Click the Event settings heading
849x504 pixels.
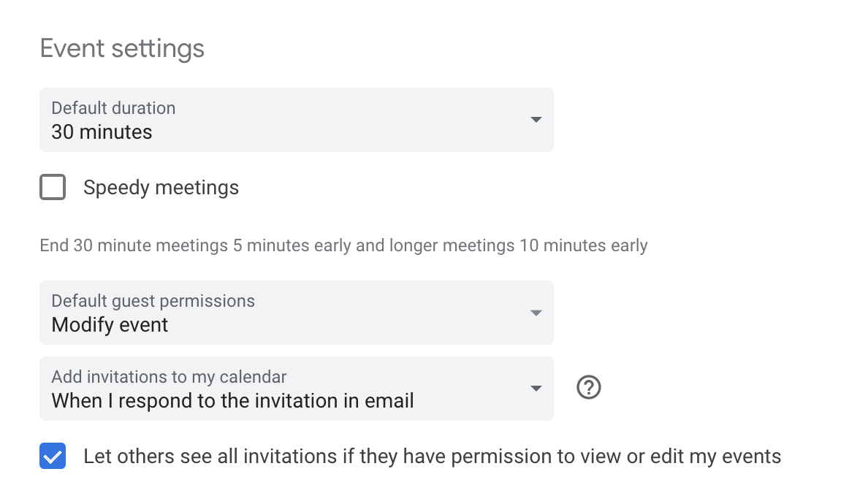pyautogui.click(x=122, y=49)
